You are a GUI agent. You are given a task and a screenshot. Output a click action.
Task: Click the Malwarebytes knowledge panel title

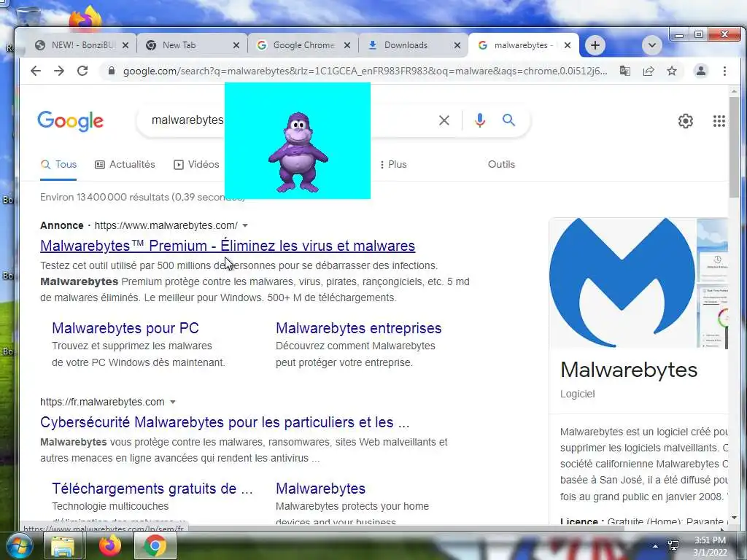pos(629,370)
